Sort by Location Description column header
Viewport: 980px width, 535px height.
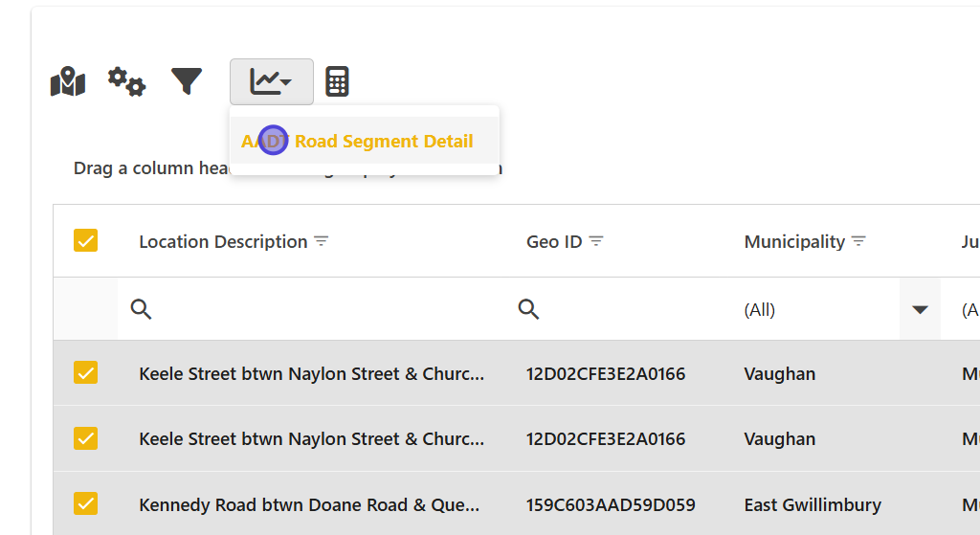[223, 242]
